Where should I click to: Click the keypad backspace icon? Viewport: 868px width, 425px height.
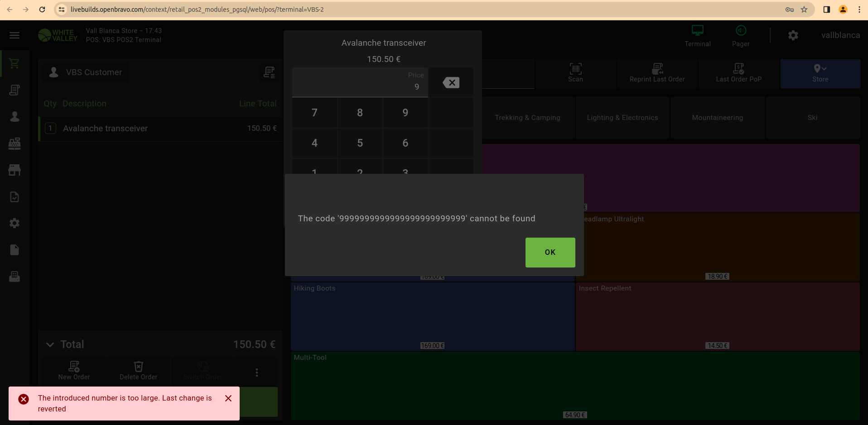pos(451,82)
